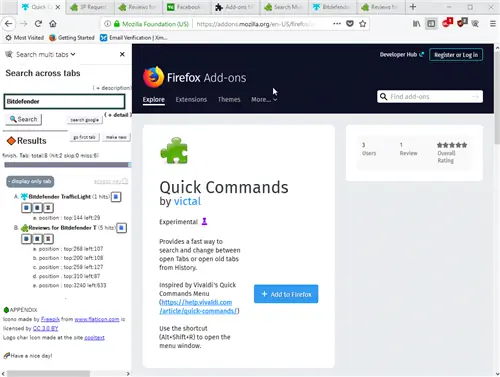This screenshot has width=500, height=377.
Task: Click the Bitdefender search text field
Action: point(64,101)
